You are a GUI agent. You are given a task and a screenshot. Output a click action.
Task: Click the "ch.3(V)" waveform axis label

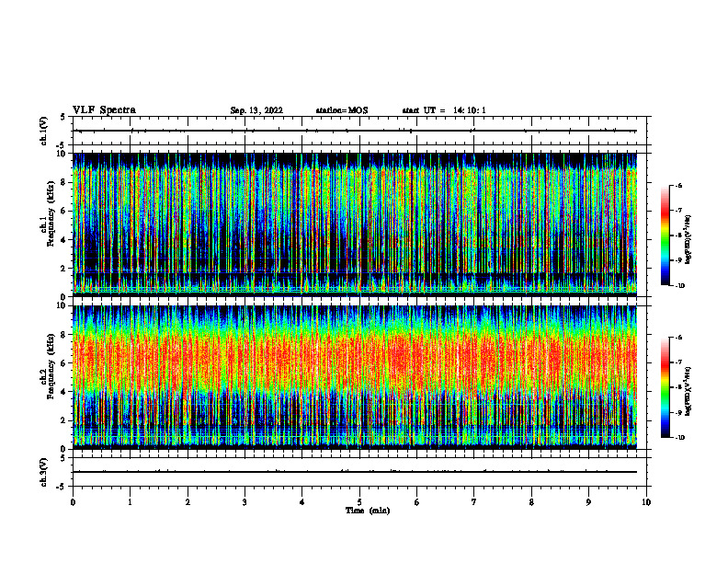tap(43, 472)
